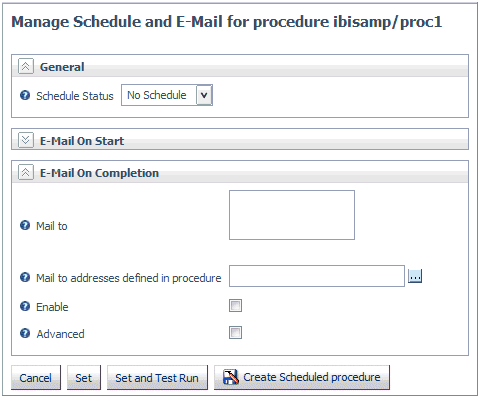
Task: Click the E-Mail On Start header title
Action: point(82,141)
